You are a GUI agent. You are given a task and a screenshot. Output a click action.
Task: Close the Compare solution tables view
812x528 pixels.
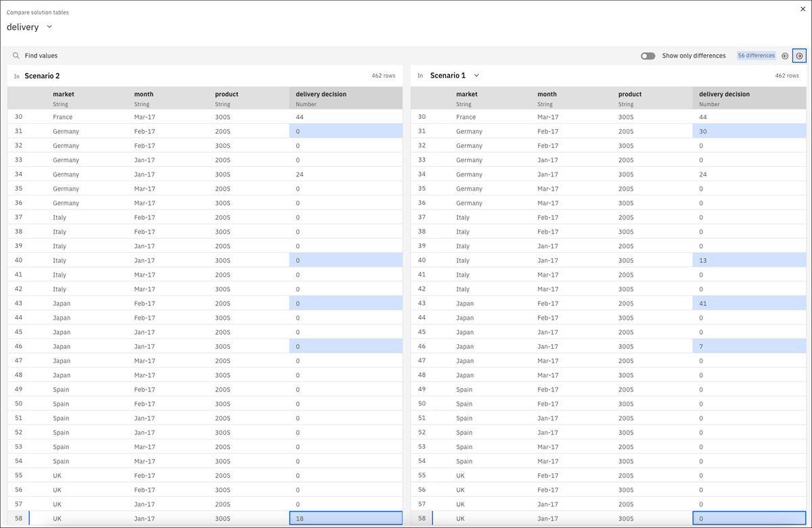pos(802,10)
